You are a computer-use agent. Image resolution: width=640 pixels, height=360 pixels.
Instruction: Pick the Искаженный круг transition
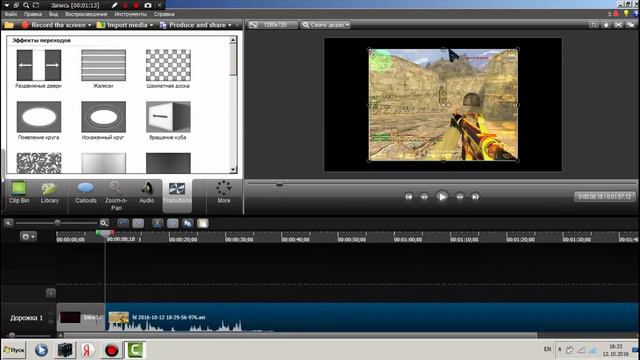pyautogui.click(x=103, y=117)
